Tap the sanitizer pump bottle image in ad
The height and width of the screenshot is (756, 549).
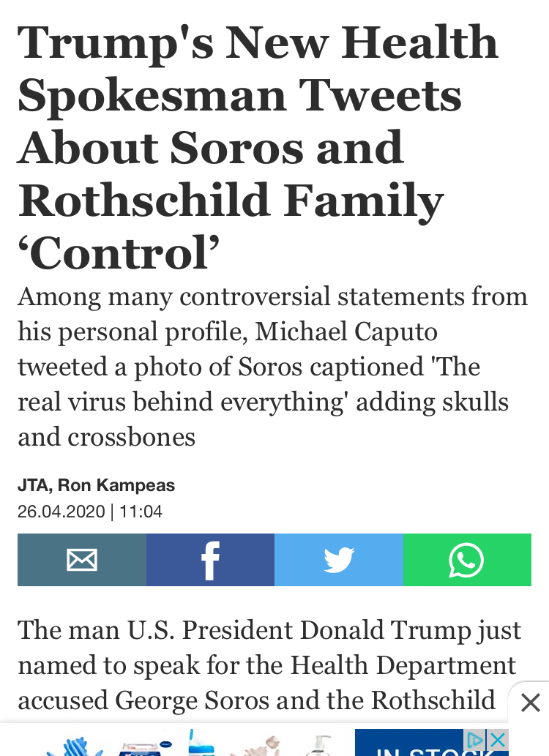pos(322,745)
